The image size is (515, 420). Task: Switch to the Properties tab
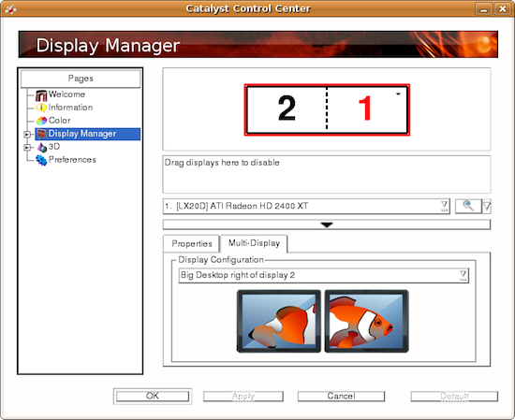click(x=192, y=244)
